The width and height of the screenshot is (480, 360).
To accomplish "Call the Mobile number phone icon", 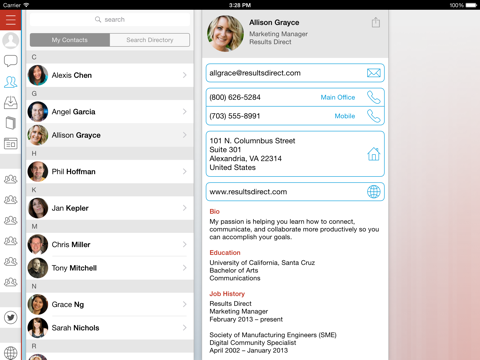I will pyautogui.click(x=374, y=116).
